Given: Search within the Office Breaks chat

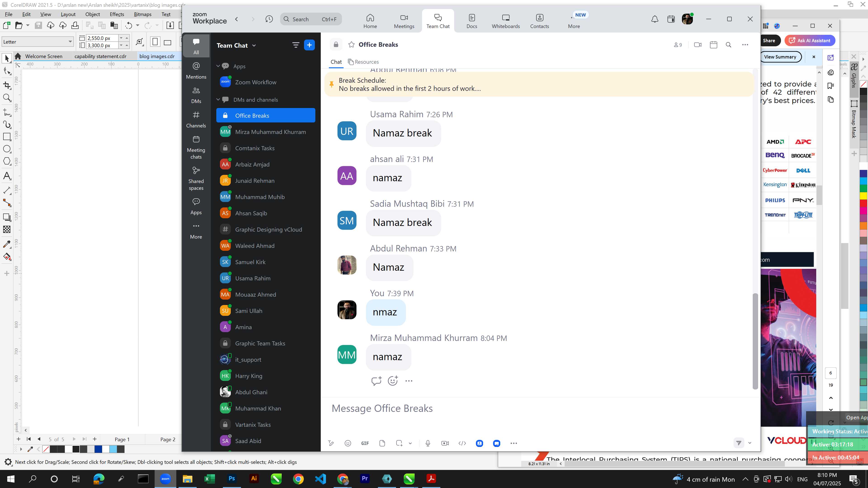Looking at the screenshot, I should [x=729, y=45].
